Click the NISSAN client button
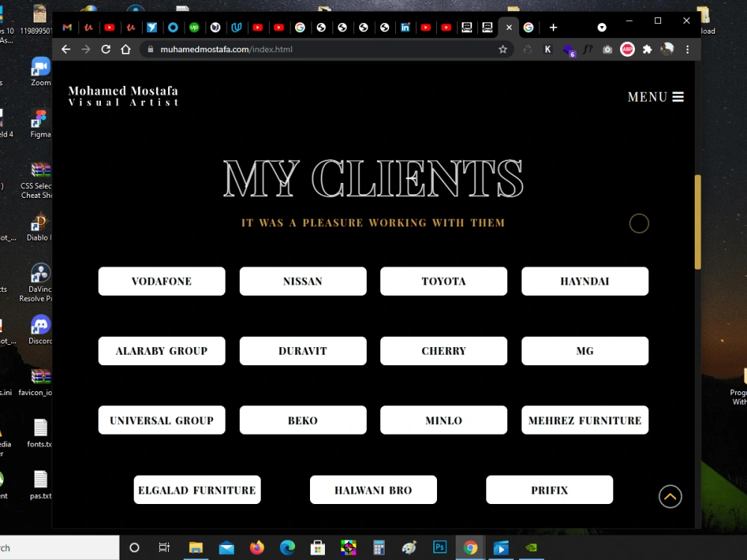747x560 pixels. tap(303, 281)
